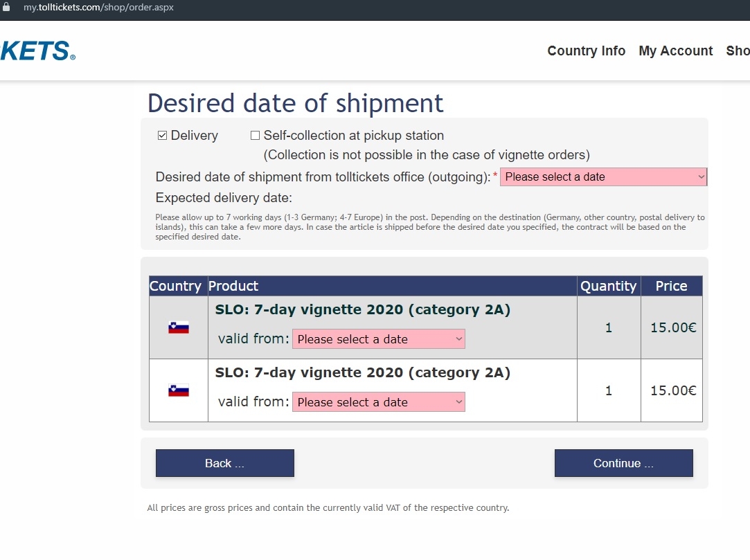Click the tolltickets logo
The height and width of the screenshot is (560, 750).
click(36, 51)
